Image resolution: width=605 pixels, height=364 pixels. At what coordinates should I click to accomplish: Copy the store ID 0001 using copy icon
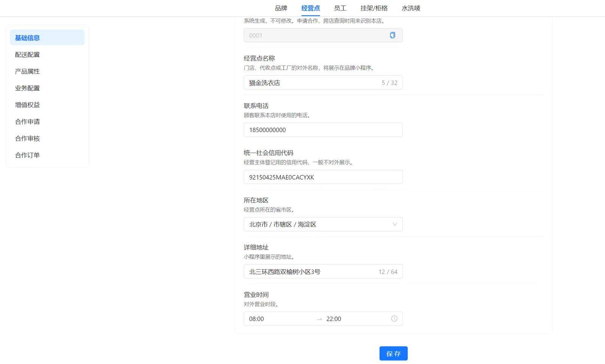point(392,35)
